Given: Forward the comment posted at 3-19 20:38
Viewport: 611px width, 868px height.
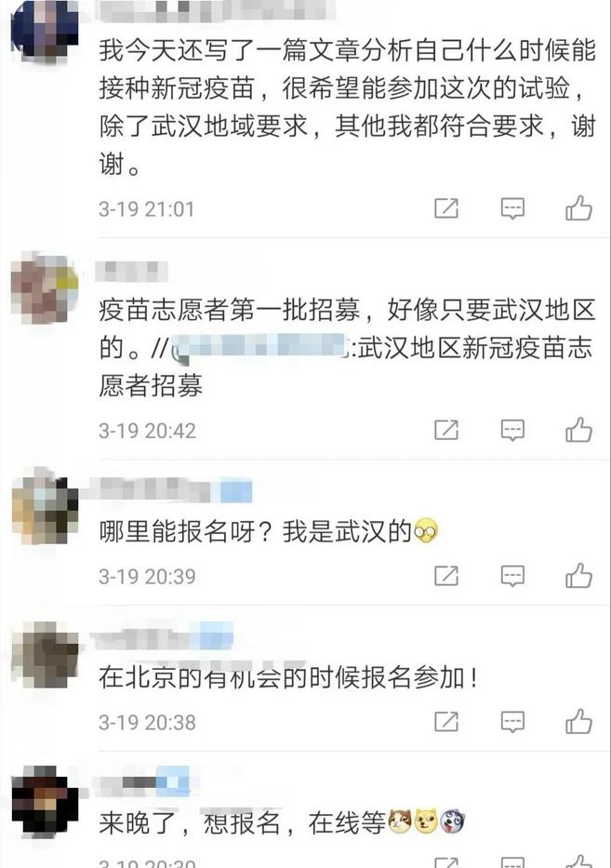Looking at the screenshot, I should coord(446,721).
